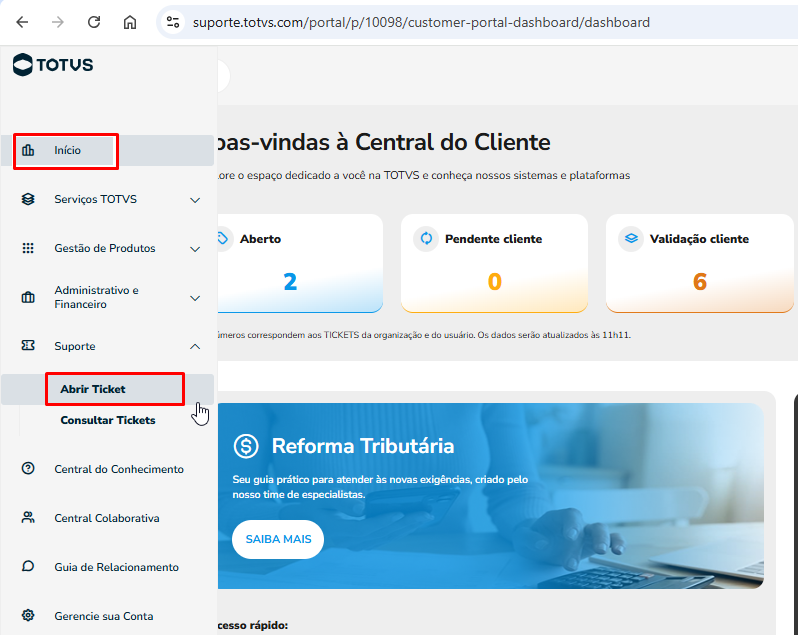
Task: View site information icon in address bar
Action: click(173, 22)
